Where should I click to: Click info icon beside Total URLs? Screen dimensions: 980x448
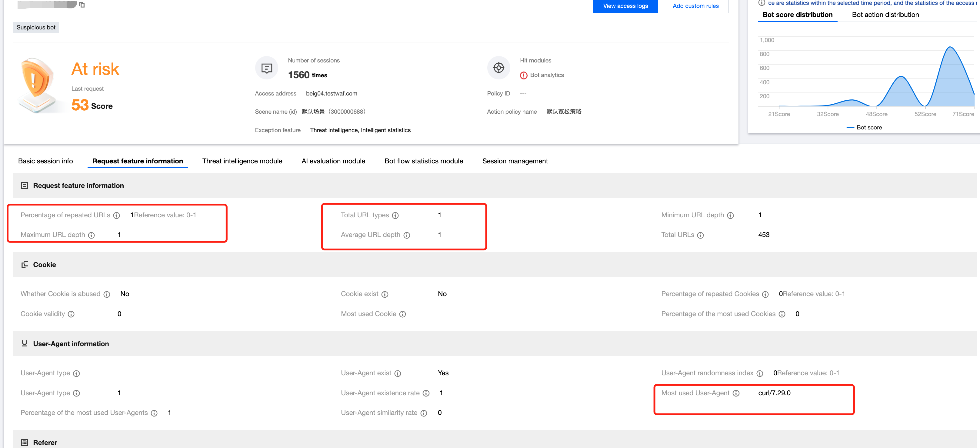coord(700,235)
